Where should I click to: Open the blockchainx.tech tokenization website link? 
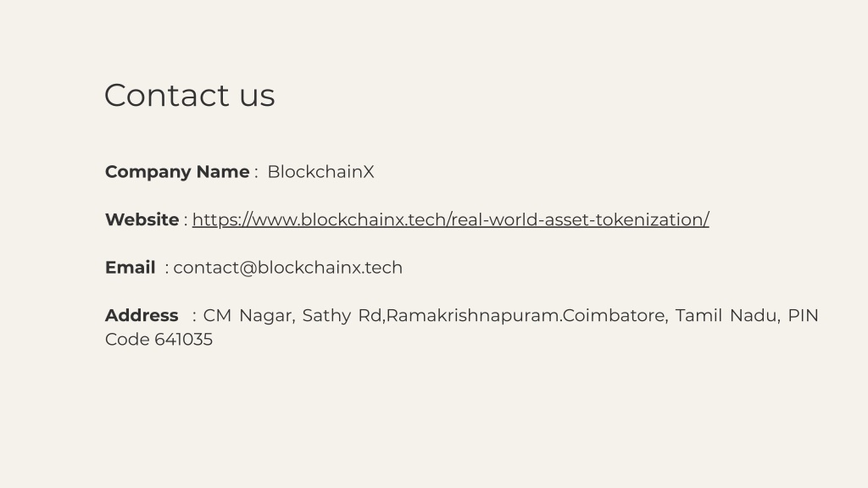click(x=450, y=219)
